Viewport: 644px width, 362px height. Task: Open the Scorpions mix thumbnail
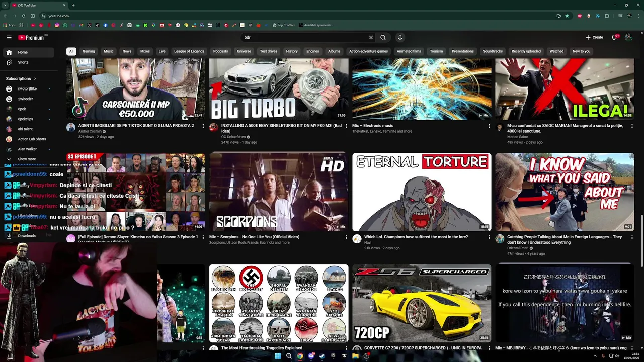click(x=279, y=192)
